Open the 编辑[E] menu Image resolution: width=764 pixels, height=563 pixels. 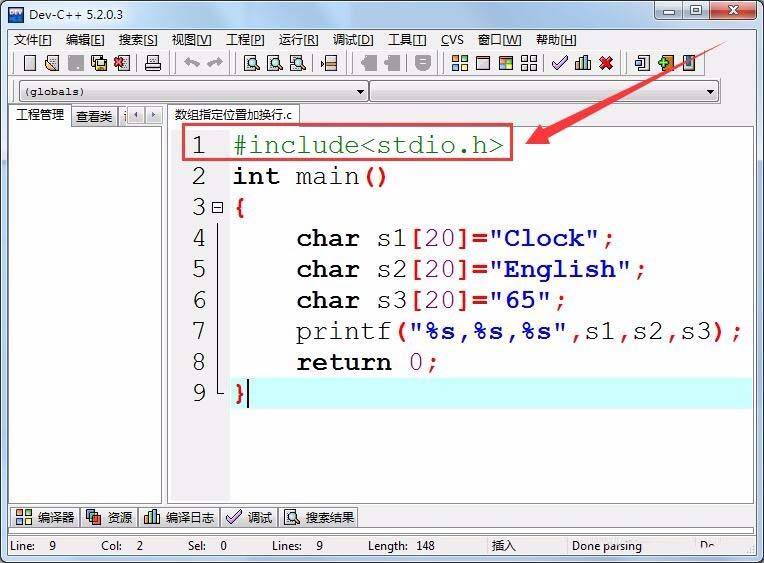pos(85,40)
